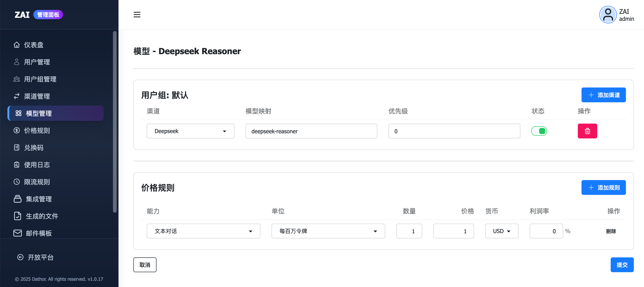Click the mail template envelope icon

pos(18,233)
